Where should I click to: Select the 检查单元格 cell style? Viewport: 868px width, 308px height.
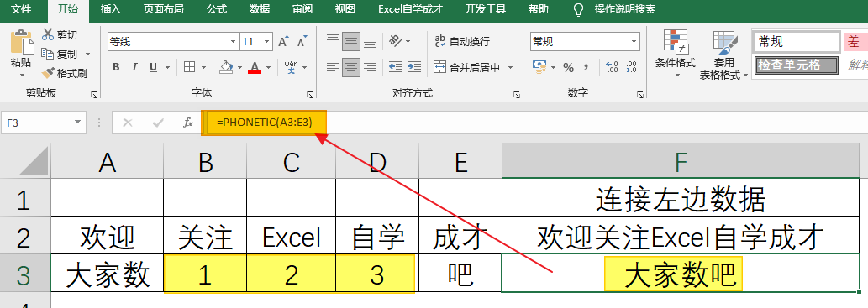tap(796, 65)
